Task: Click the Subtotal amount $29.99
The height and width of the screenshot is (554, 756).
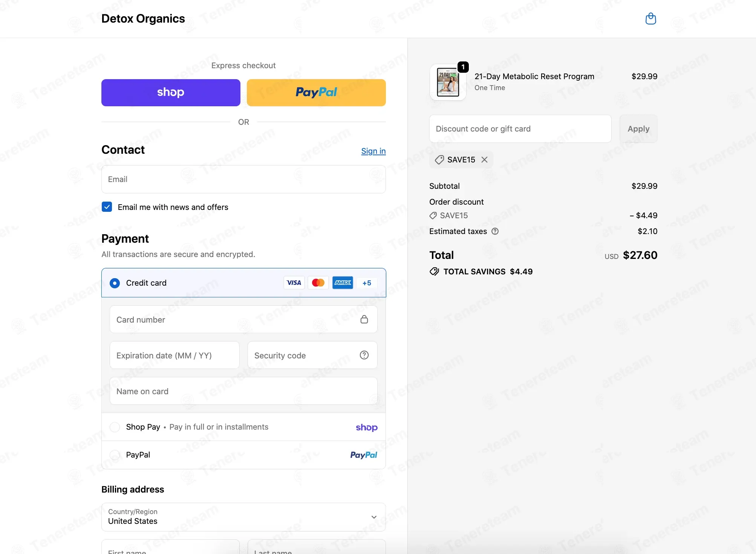Action: click(x=644, y=186)
